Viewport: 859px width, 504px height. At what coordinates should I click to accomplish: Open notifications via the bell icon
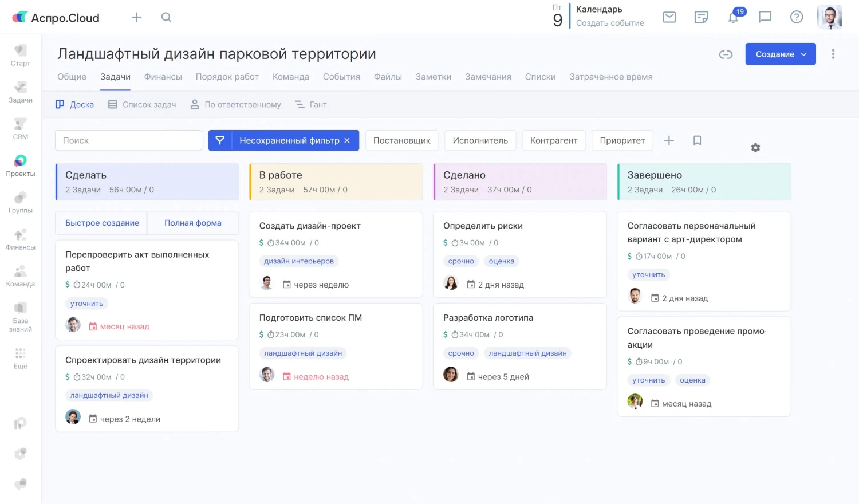734,17
